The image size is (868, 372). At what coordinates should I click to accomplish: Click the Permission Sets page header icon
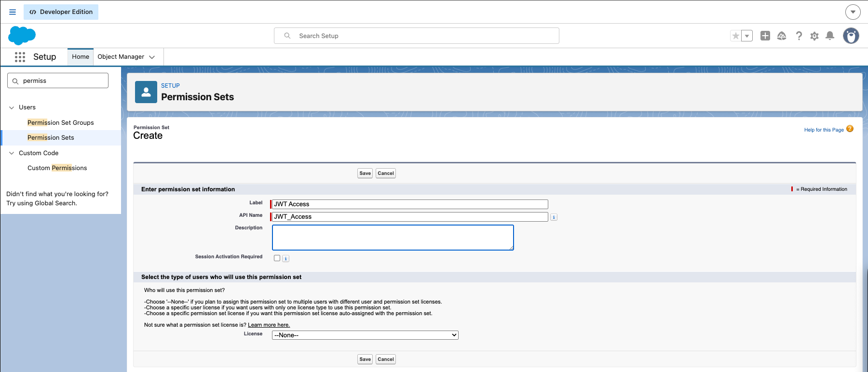click(146, 92)
